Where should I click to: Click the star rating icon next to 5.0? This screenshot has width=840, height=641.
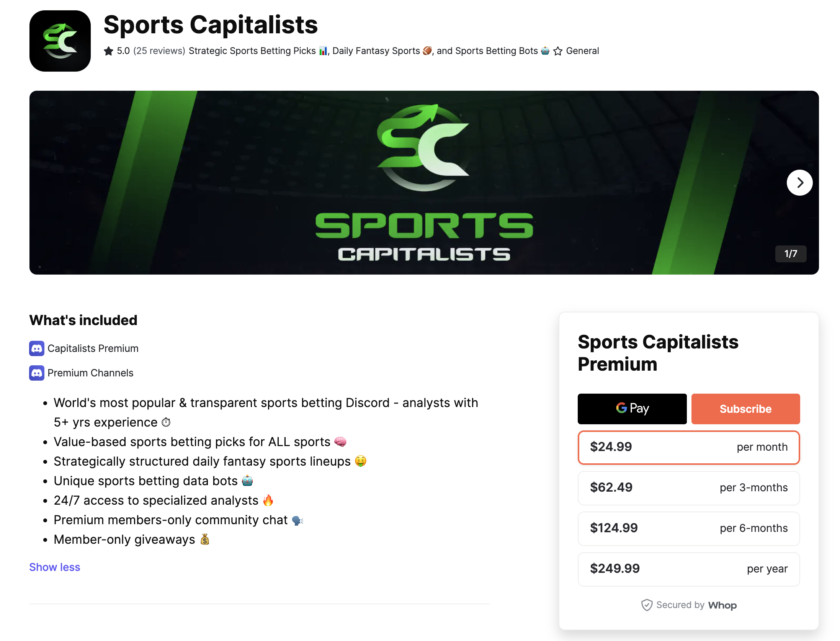click(x=109, y=51)
